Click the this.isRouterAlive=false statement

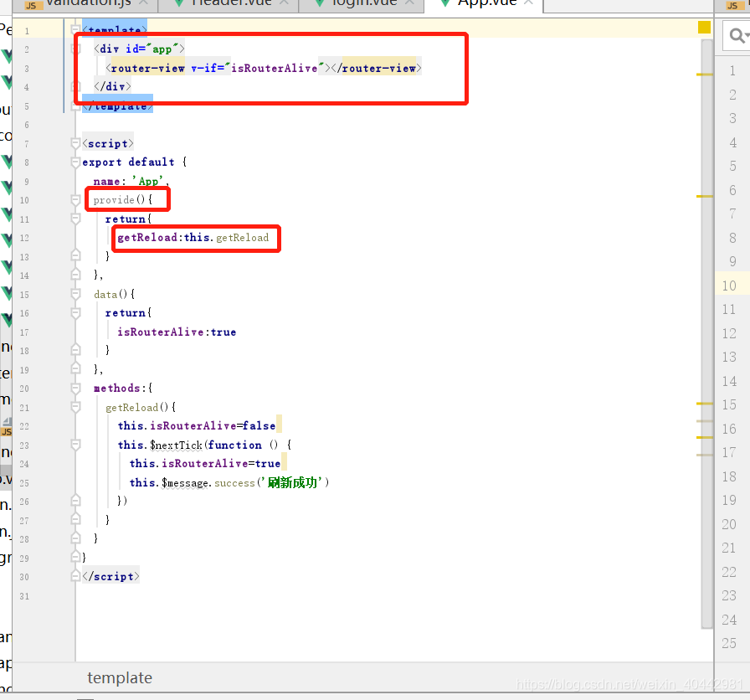click(197, 426)
